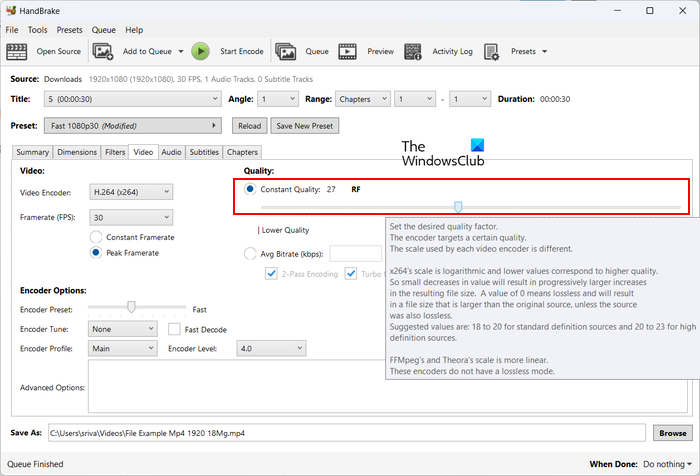Click the Advanced Options text box
This screenshot has height=476, width=700.
point(388,386)
